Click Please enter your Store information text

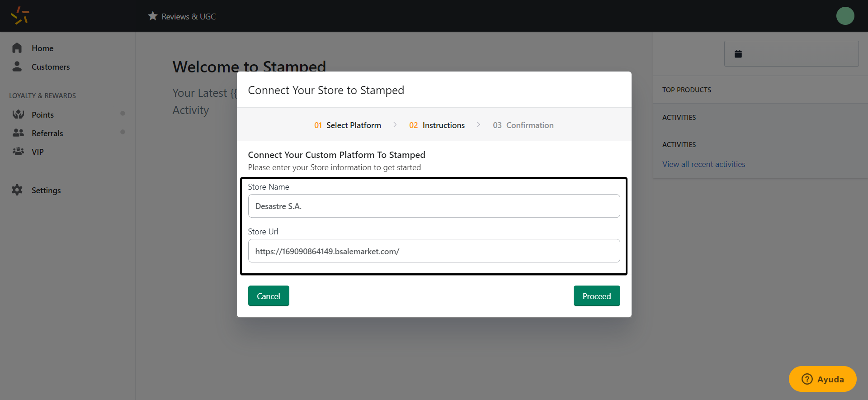click(335, 167)
